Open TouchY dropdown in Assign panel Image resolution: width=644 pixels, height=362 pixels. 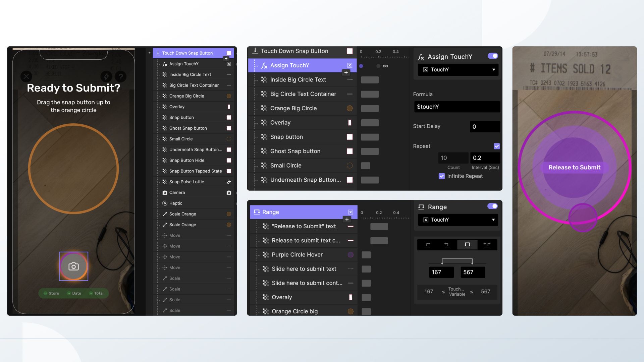(458, 70)
